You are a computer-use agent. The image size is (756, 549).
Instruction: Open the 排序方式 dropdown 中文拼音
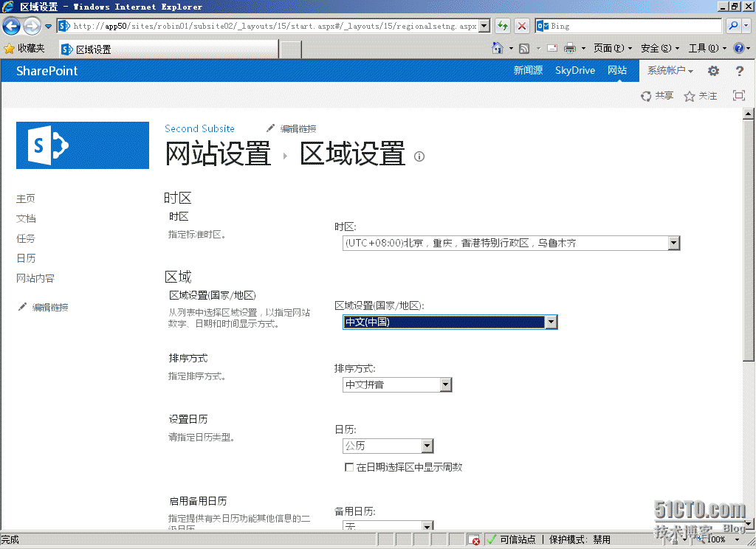[x=397, y=384]
